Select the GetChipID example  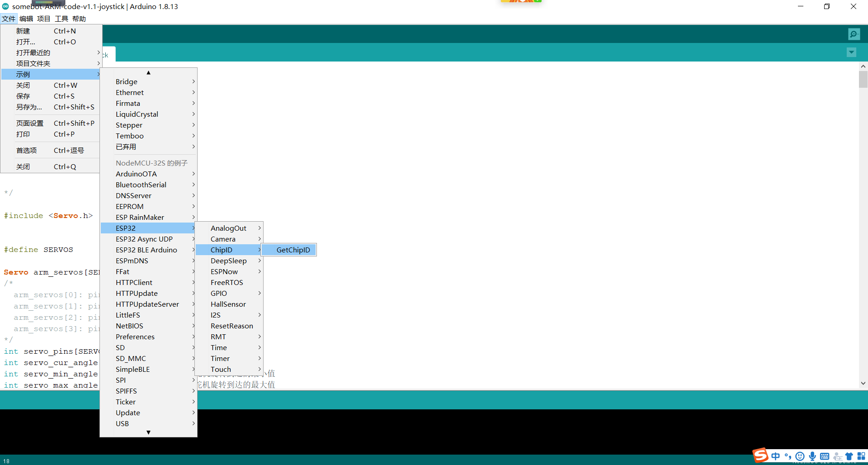[293, 250]
